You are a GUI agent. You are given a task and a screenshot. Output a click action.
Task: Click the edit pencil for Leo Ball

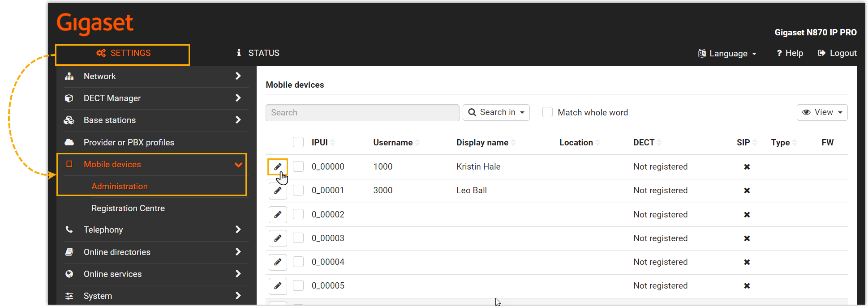point(278,191)
